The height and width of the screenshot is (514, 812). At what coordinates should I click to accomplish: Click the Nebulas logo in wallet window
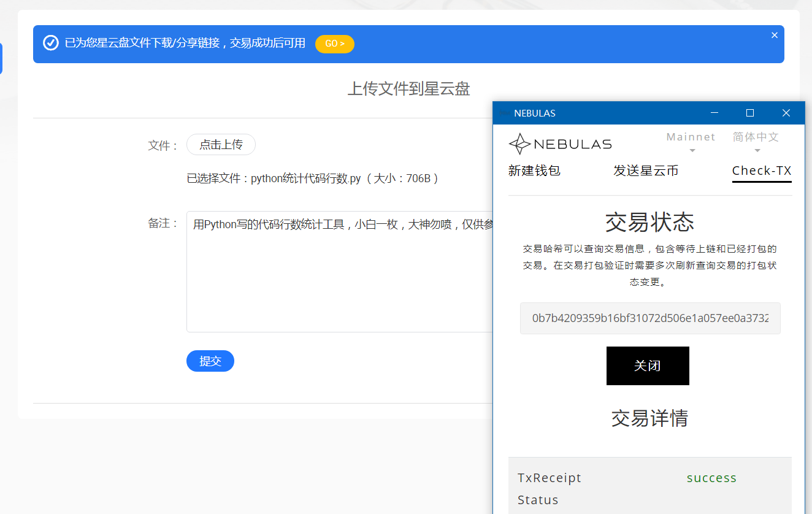[x=560, y=144]
